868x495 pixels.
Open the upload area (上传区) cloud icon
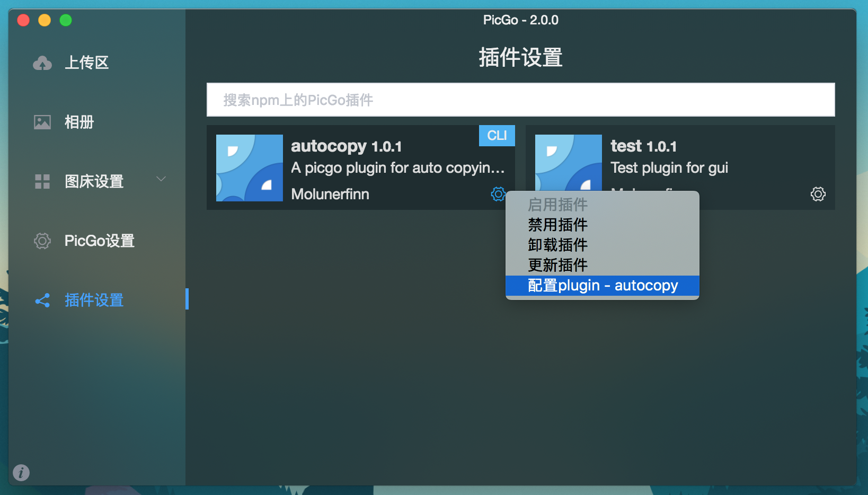[x=42, y=63]
